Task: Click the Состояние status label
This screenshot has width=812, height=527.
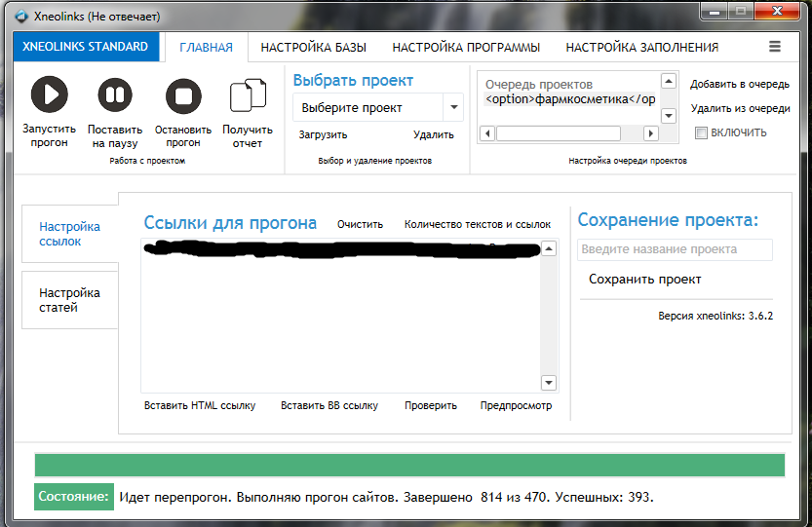Action: click(x=74, y=497)
